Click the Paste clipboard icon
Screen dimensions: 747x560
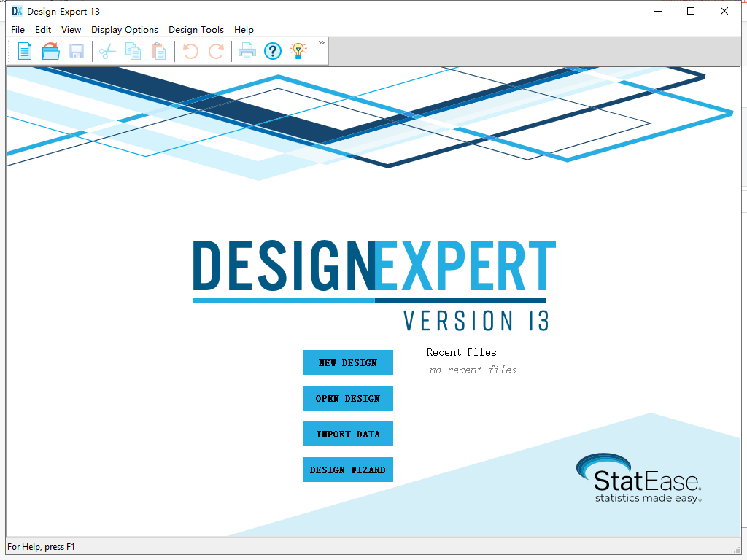click(x=158, y=51)
